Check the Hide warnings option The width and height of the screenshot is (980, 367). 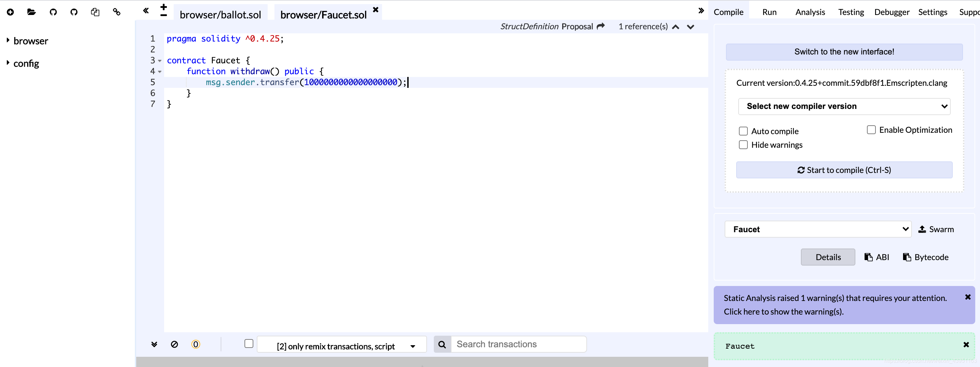(743, 145)
